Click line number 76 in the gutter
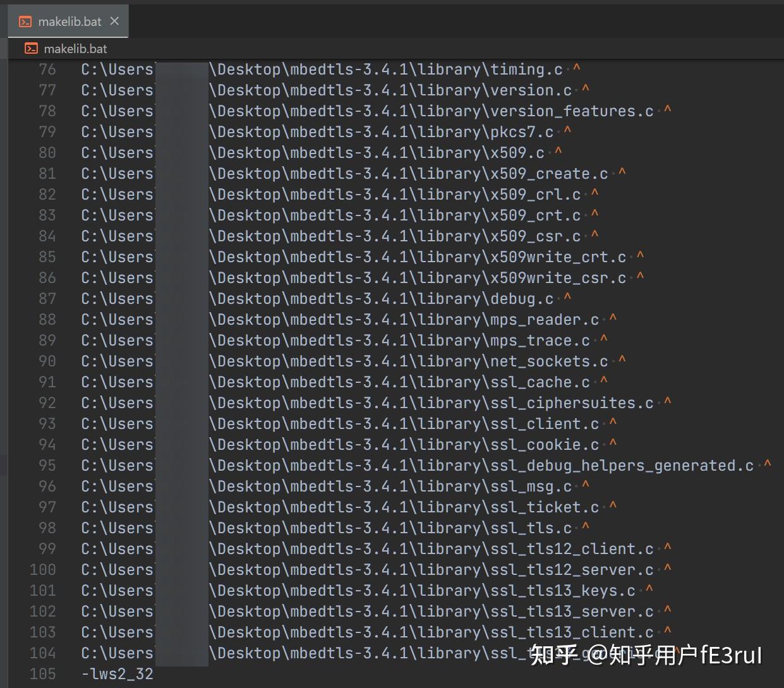This screenshot has width=784, height=688. click(47, 69)
